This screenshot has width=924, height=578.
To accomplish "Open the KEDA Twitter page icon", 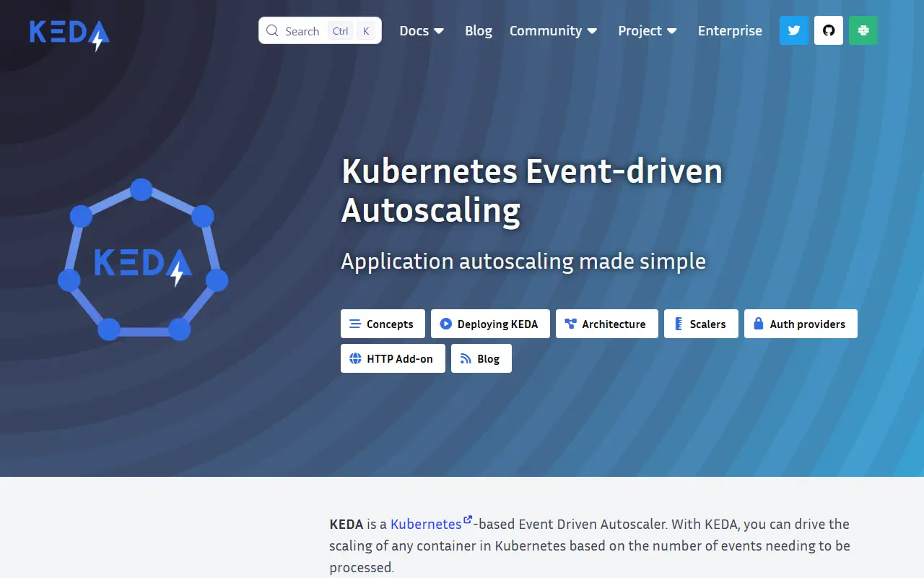I will (x=794, y=30).
